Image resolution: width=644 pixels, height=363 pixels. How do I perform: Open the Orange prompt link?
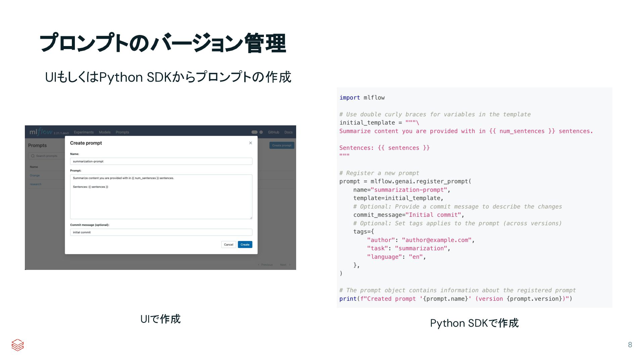tap(35, 175)
